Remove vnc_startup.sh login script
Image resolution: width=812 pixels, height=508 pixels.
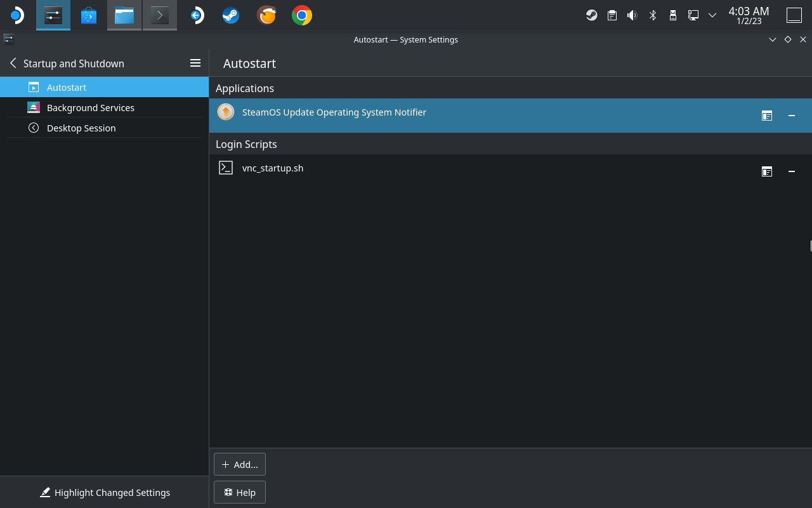coord(792,171)
